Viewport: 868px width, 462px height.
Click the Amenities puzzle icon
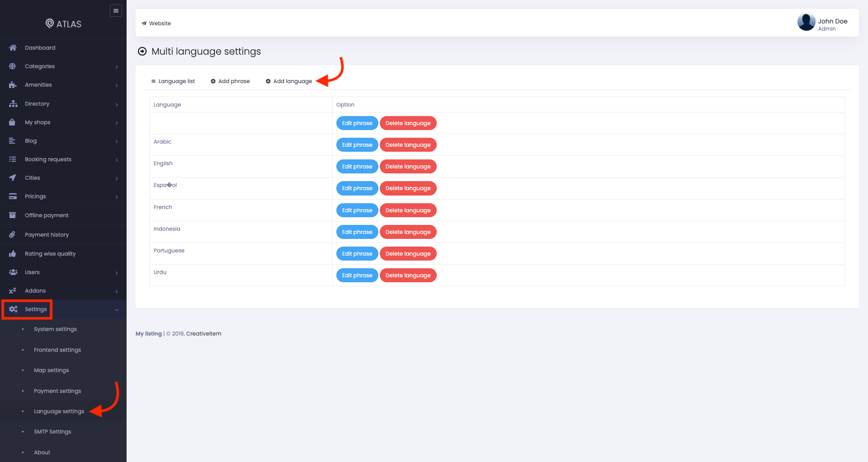(x=13, y=84)
